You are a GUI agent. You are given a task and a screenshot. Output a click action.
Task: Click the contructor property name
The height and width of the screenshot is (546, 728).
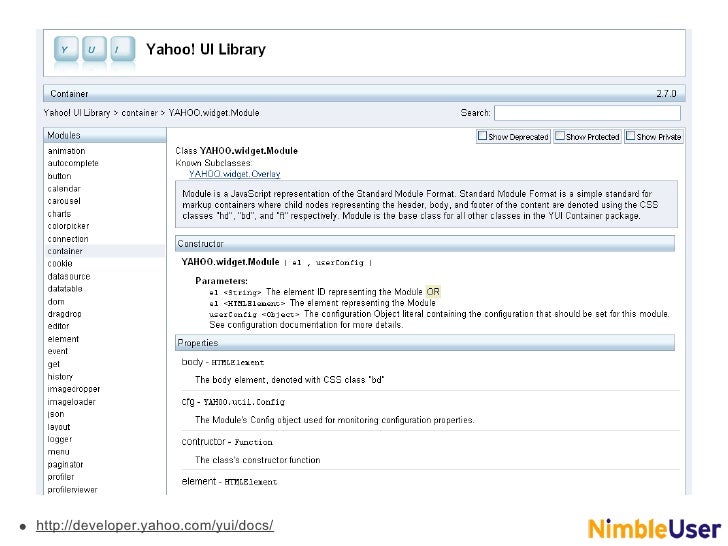(x=203, y=442)
